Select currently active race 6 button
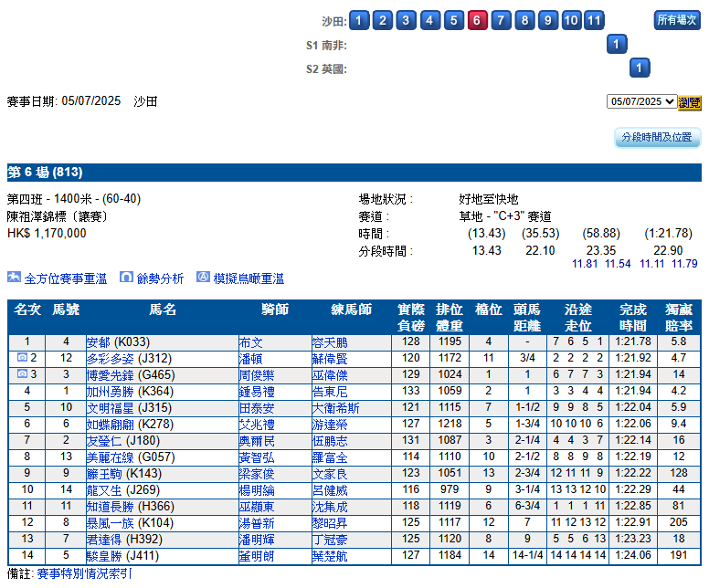Viewport: 709px width, 588px height. tap(478, 20)
